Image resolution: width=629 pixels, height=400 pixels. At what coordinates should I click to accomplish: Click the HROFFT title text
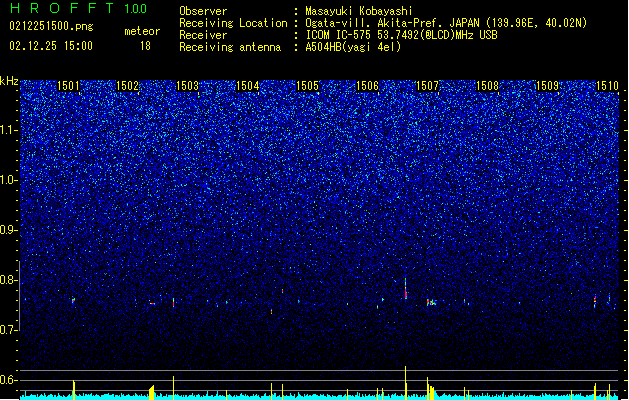[x=62, y=8]
